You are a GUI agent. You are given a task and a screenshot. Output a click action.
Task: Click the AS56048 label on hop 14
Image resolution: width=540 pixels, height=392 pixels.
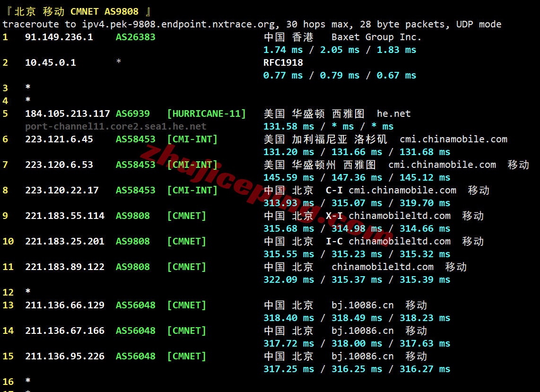click(x=135, y=331)
